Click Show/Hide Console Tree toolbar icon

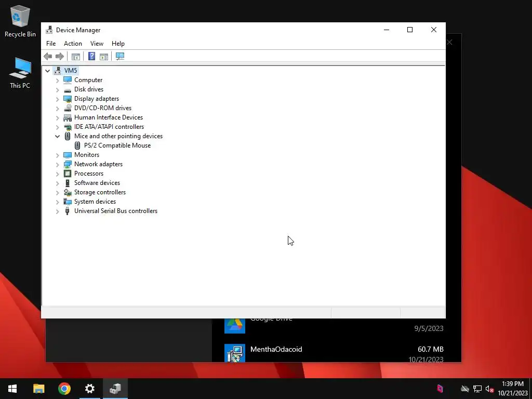point(76,56)
